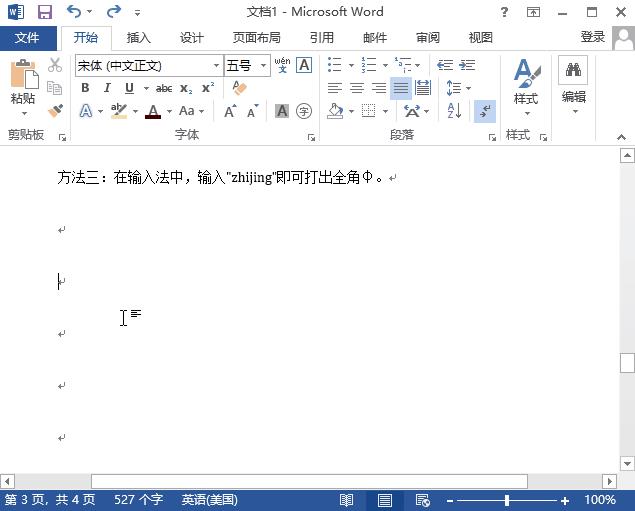Click the bulleted list icon
Viewport: 635px width, 511px height.
[334, 65]
